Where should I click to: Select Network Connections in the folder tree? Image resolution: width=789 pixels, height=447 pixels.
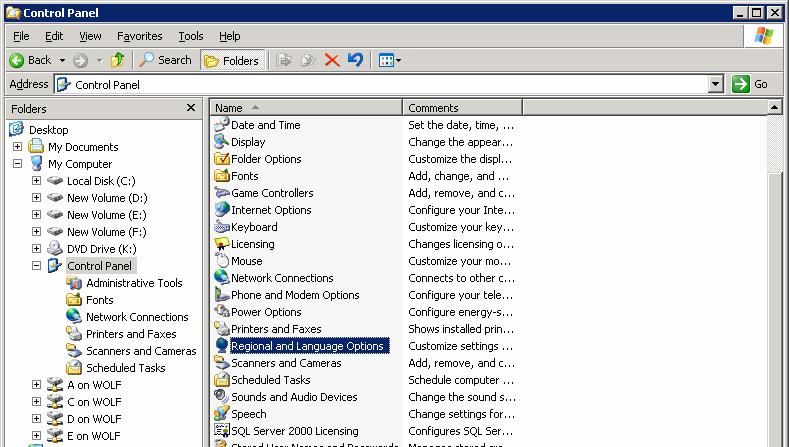click(x=137, y=317)
